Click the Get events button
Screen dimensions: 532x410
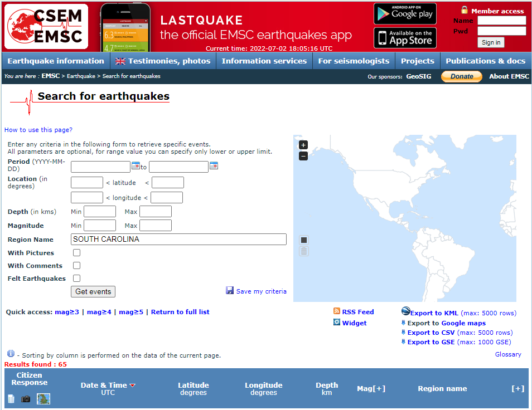point(93,291)
